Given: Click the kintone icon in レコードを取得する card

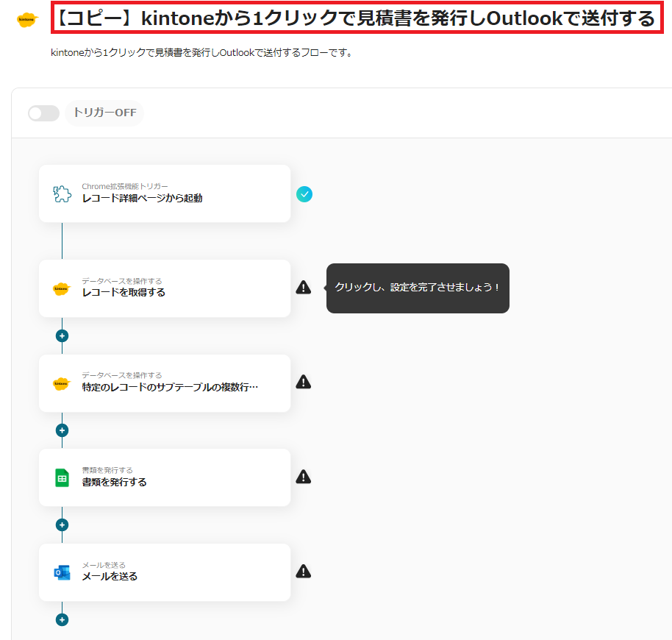Looking at the screenshot, I should click(x=62, y=288).
